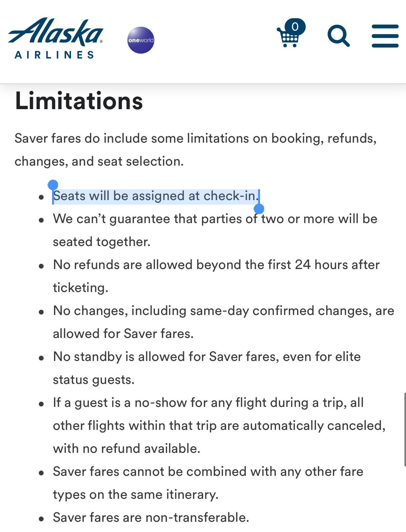Click the 'No refunds are allowed' line

216,265
